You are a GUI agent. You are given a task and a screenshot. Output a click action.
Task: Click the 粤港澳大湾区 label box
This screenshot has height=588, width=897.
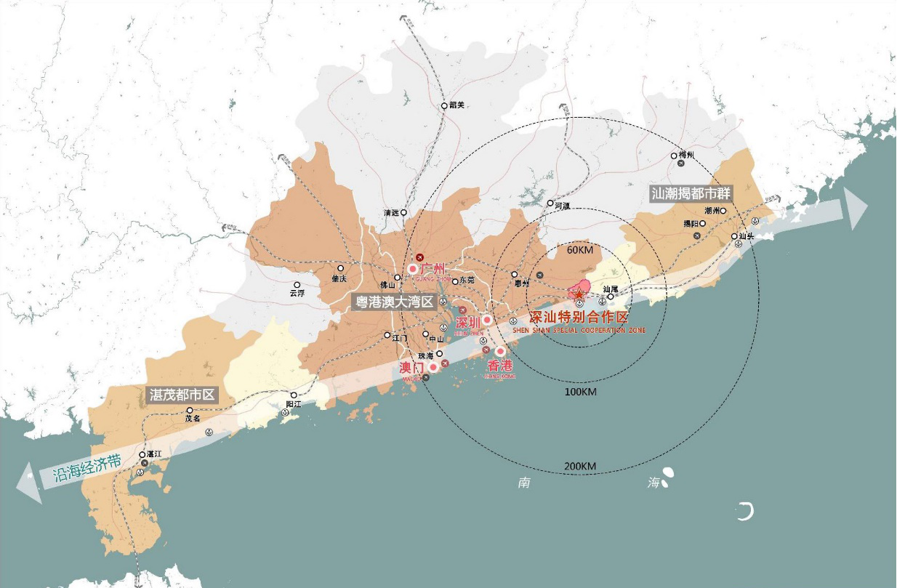393,302
